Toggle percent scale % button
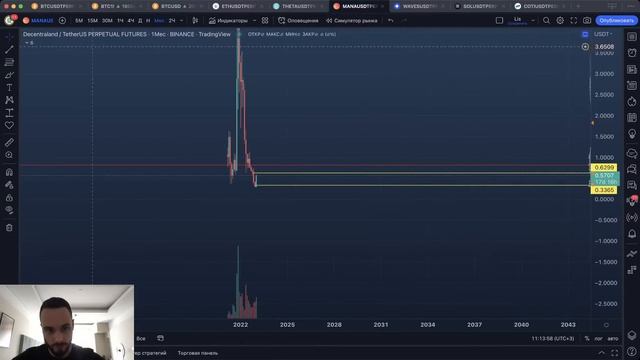 coord(587,339)
